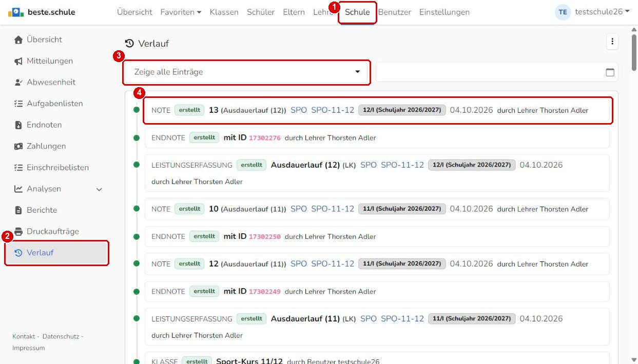Open the SPO-11-12 link in first entry

[333, 110]
